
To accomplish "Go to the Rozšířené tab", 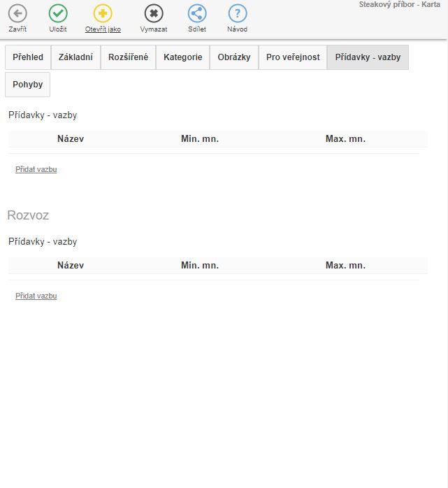I will coord(128,57).
